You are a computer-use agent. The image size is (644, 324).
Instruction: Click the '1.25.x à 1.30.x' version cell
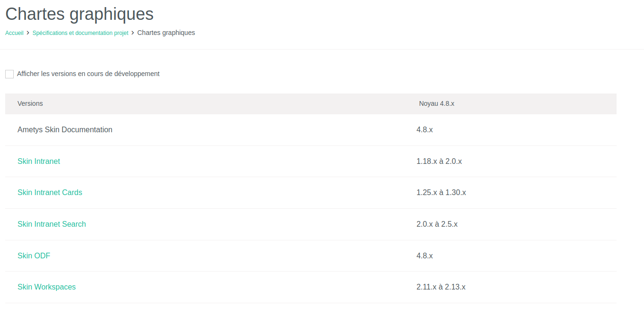point(441,192)
